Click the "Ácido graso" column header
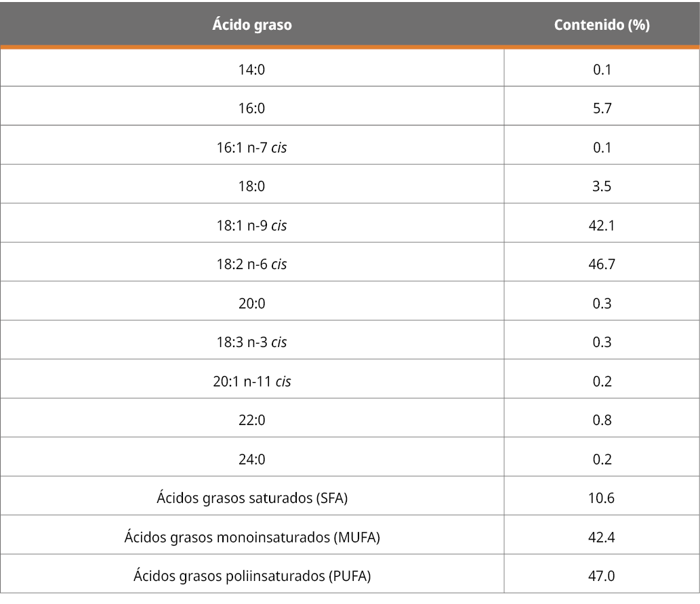The width and height of the screenshot is (700, 604). 251,25
